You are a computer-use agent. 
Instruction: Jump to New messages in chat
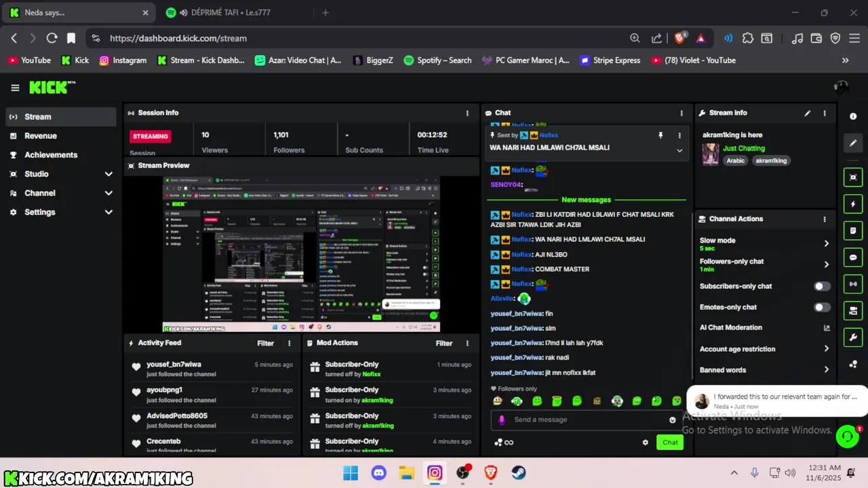[x=586, y=200]
